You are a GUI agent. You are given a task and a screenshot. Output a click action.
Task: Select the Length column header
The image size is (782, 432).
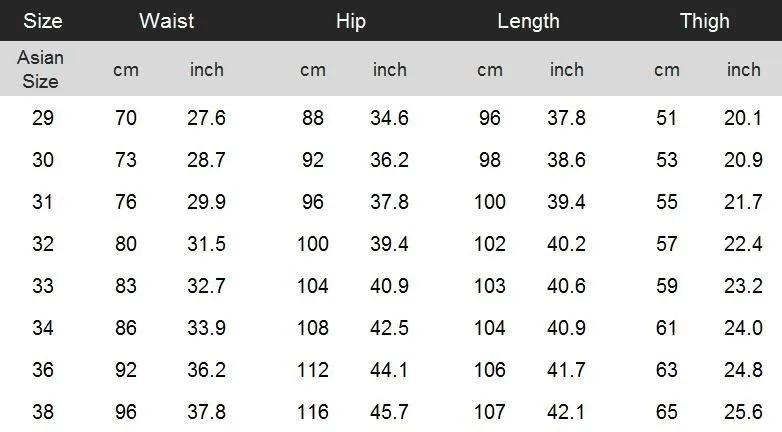[x=528, y=21]
